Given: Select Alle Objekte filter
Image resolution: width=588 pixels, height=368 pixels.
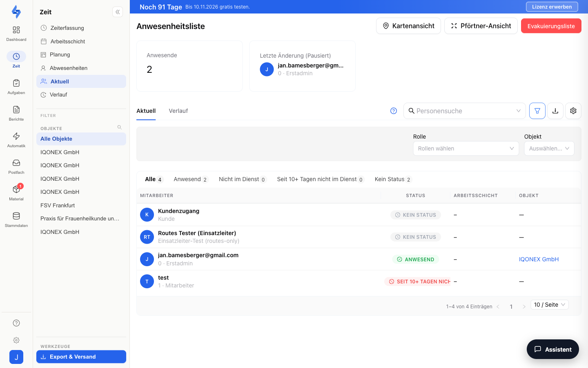Looking at the screenshot, I should click(81, 139).
